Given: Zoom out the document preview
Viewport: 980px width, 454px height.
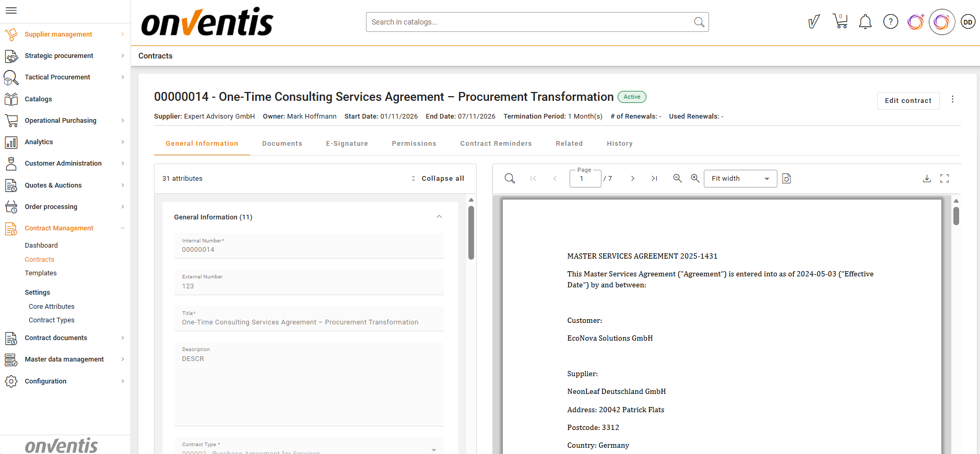Looking at the screenshot, I should 678,178.
